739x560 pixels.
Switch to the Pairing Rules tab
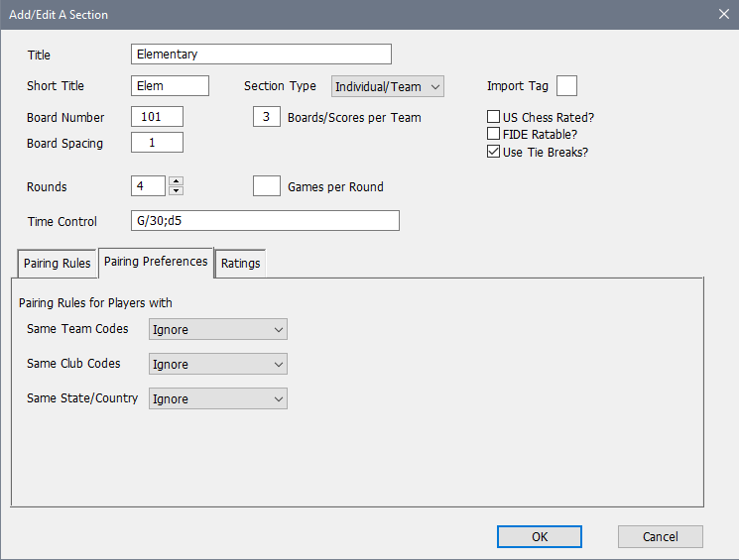click(x=59, y=263)
